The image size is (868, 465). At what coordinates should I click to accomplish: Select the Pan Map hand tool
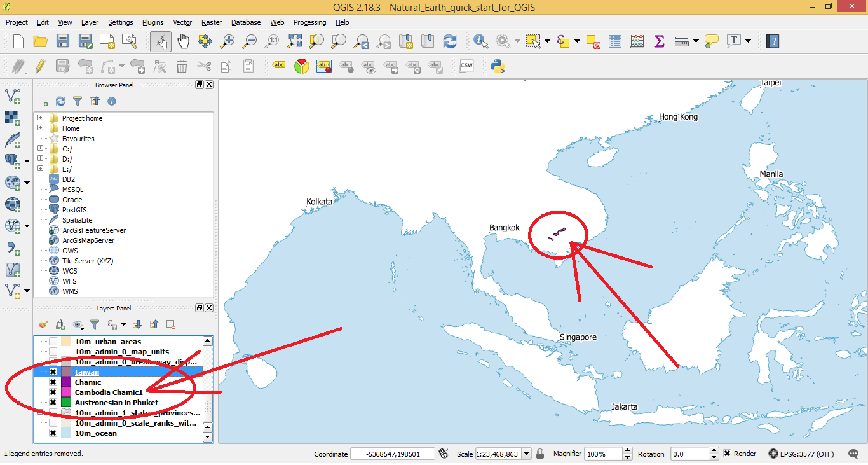[183, 41]
